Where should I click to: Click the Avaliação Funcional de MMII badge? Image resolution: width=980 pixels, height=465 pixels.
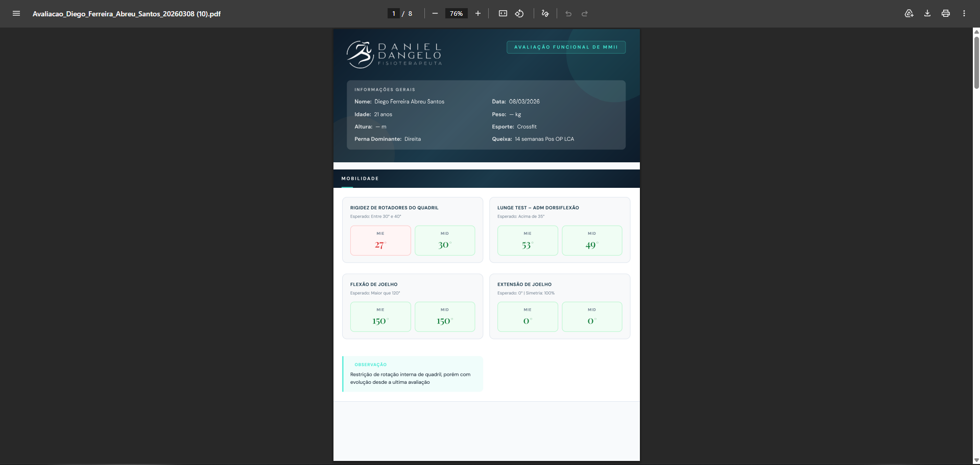[x=566, y=47]
